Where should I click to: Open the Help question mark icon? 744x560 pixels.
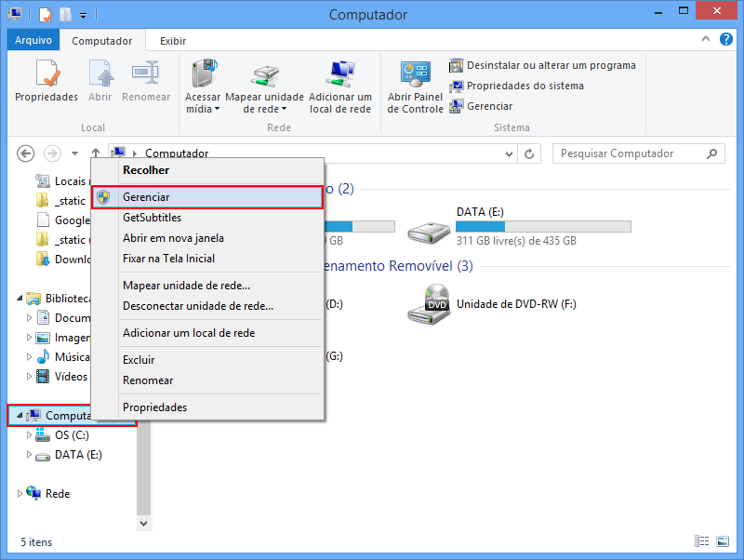tap(726, 39)
